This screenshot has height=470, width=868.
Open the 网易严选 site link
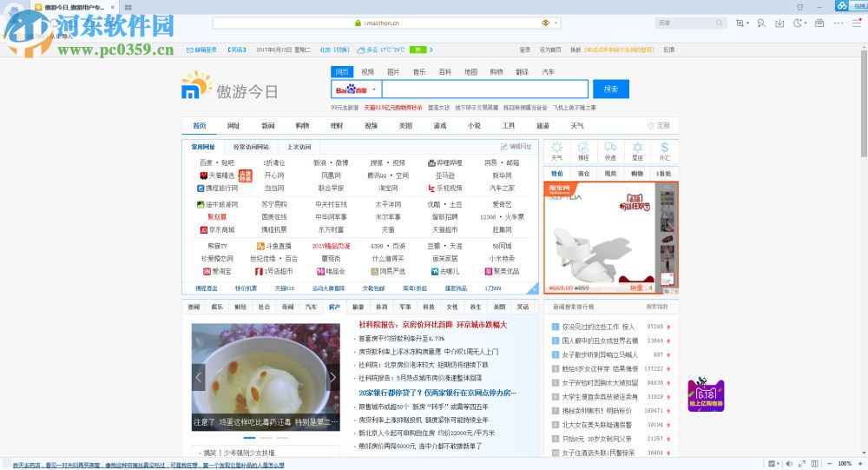[x=388, y=272]
